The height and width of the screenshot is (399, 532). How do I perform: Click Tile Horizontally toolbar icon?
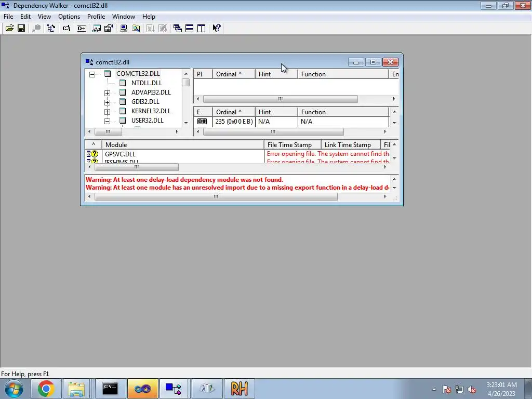(x=189, y=28)
